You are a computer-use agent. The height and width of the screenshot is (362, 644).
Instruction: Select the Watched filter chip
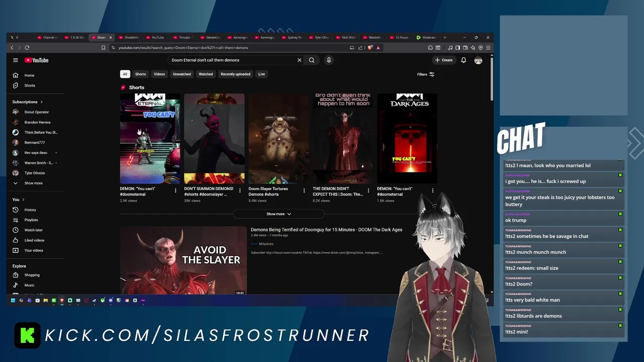pyautogui.click(x=206, y=74)
